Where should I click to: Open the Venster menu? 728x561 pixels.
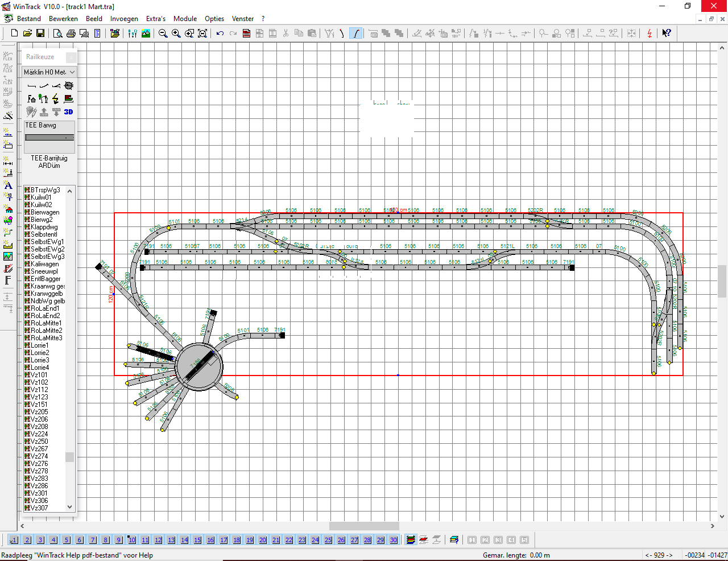point(243,19)
